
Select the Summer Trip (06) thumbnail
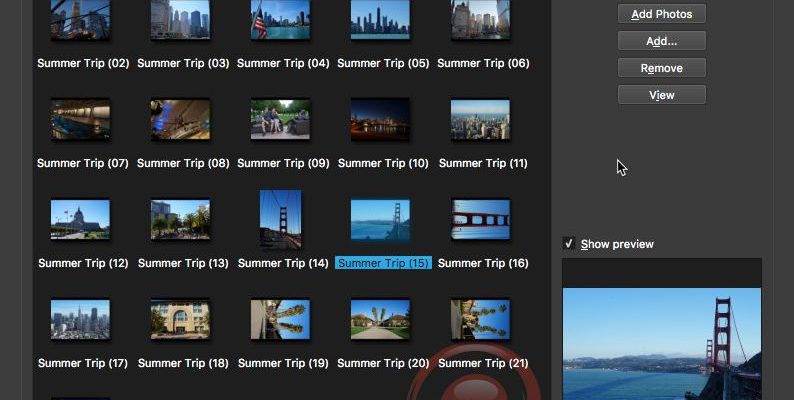[481, 19]
